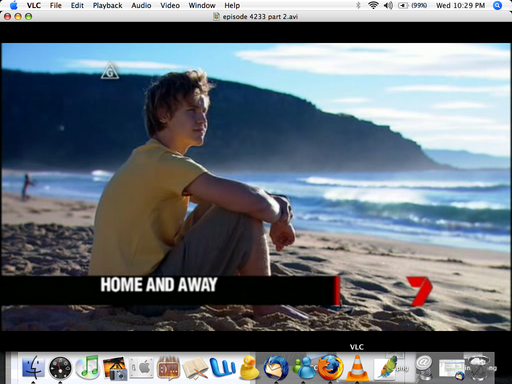Click the @ spring Dock icon

(424, 367)
